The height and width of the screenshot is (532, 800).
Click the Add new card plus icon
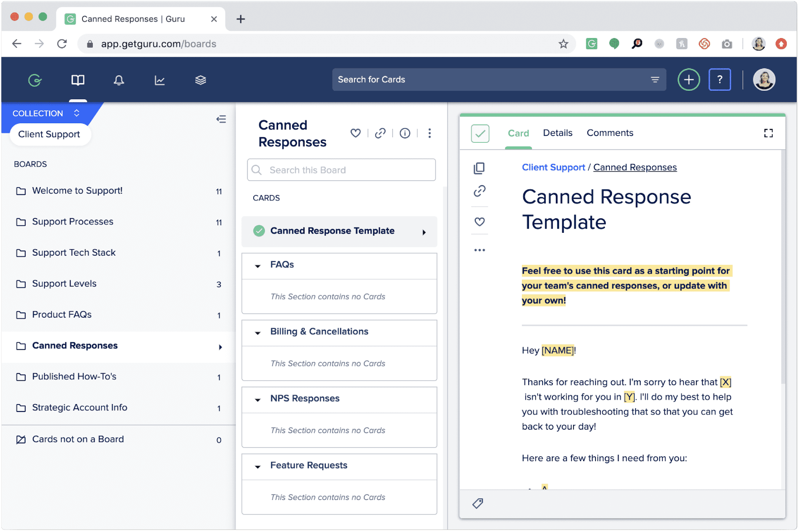click(688, 80)
